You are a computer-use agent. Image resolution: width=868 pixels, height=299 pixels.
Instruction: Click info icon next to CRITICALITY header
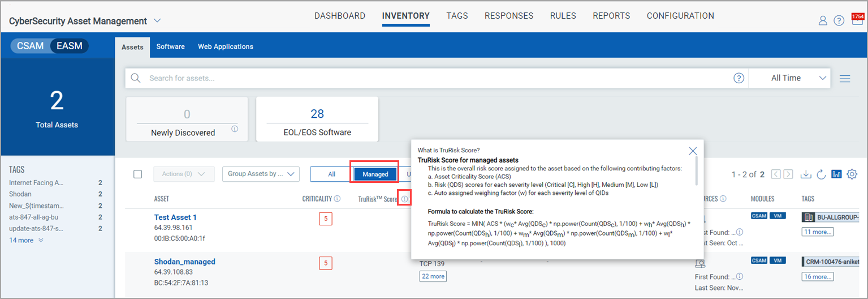point(337,199)
